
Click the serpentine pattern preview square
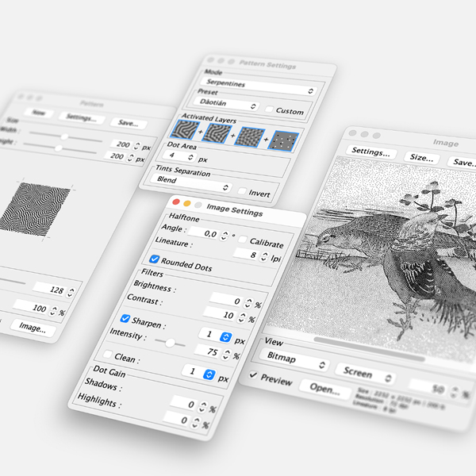tap(35, 209)
